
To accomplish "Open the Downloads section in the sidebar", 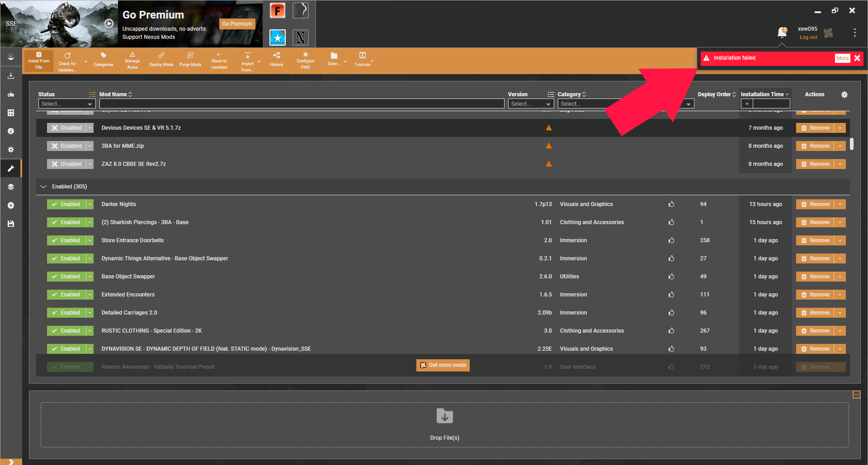I will 11,76.
